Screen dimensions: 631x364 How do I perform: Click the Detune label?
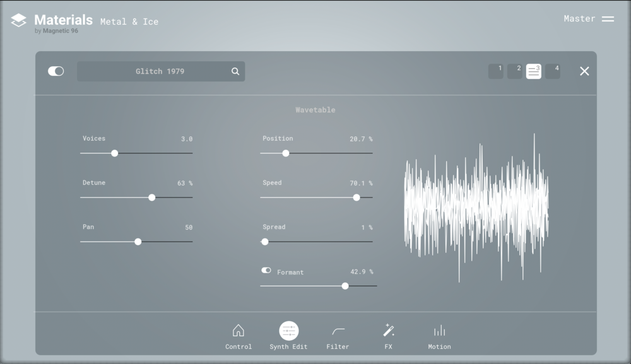tap(94, 182)
